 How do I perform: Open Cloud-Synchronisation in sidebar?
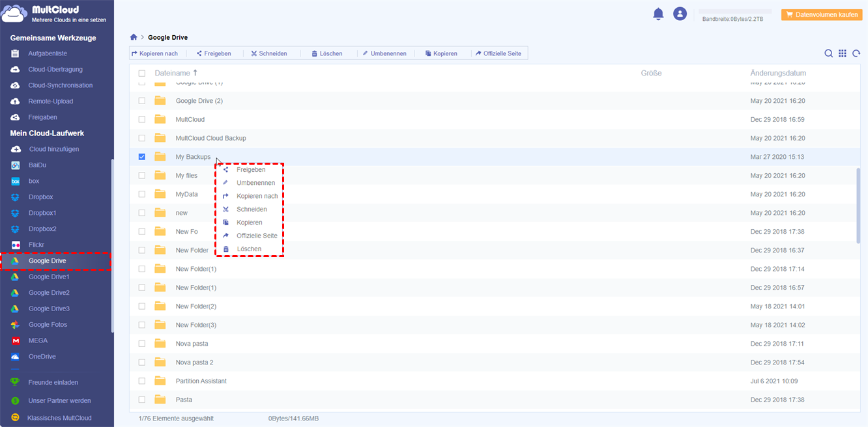click(x=61, y=85)
